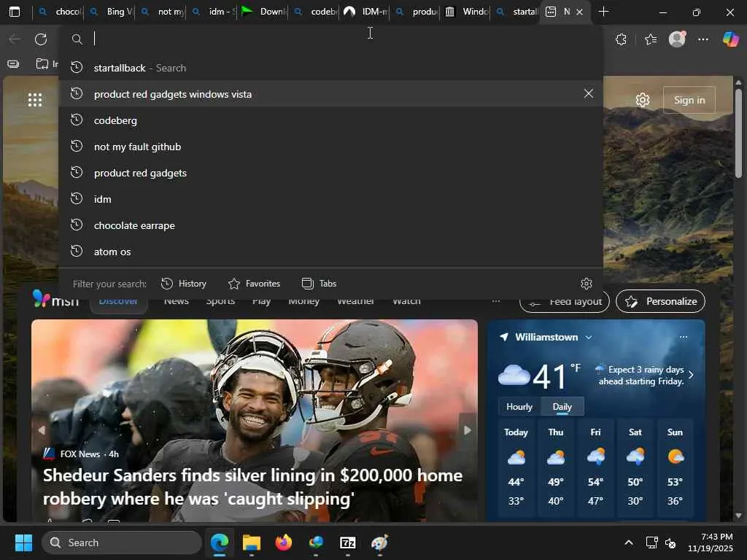Open search filter settings gear icon
This screenshot has width=747, height=560.
pos(587,284)
